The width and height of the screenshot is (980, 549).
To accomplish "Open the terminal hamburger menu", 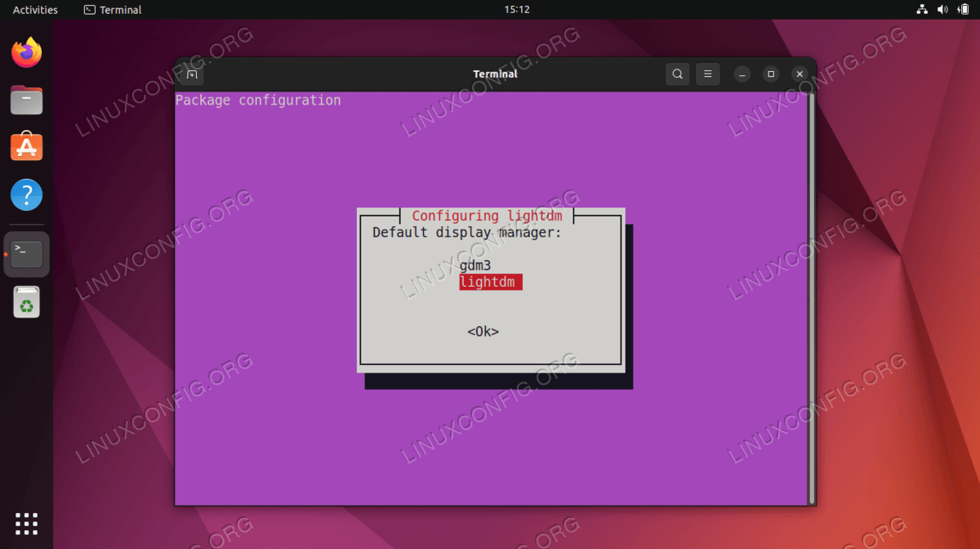I will (x=708, y=74).
